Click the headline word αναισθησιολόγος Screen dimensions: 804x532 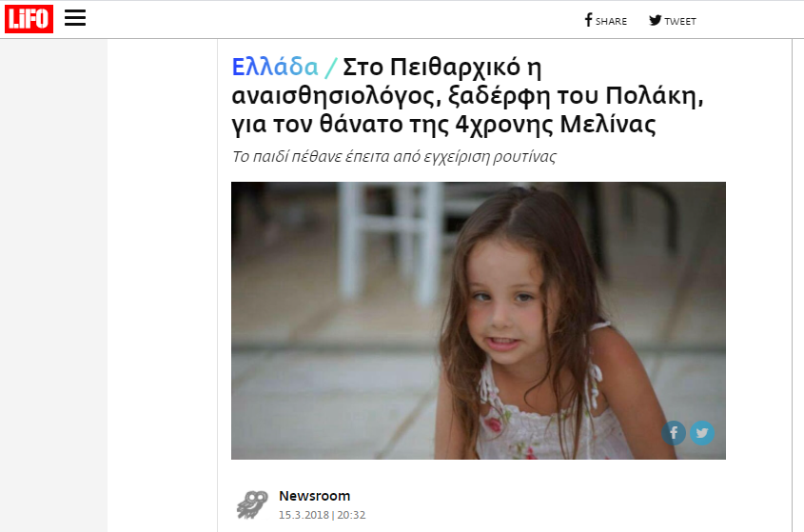[x=337, y=96]
